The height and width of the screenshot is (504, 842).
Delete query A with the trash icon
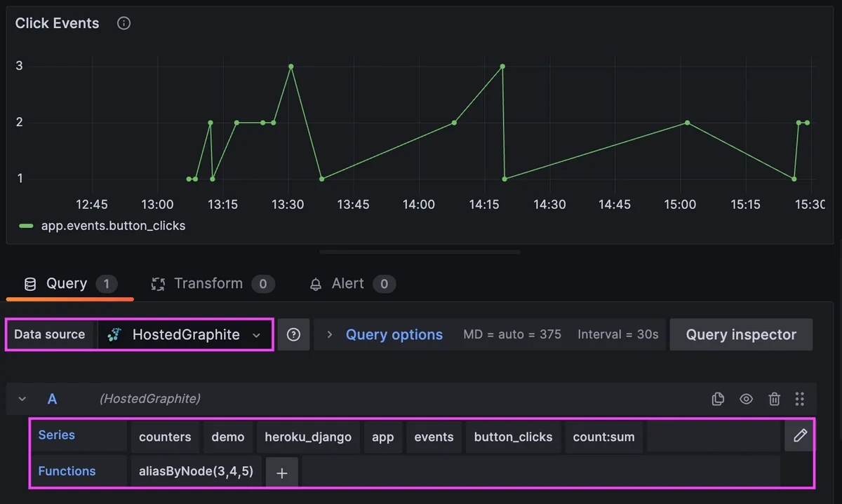(x=774, y=398)
